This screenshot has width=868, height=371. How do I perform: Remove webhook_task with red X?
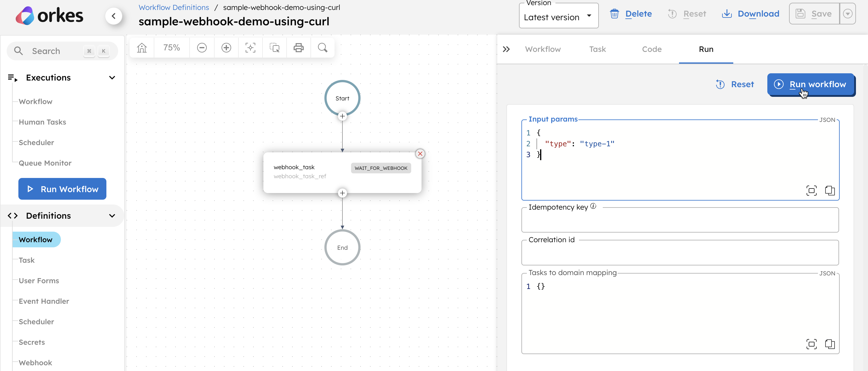(420, 154)
